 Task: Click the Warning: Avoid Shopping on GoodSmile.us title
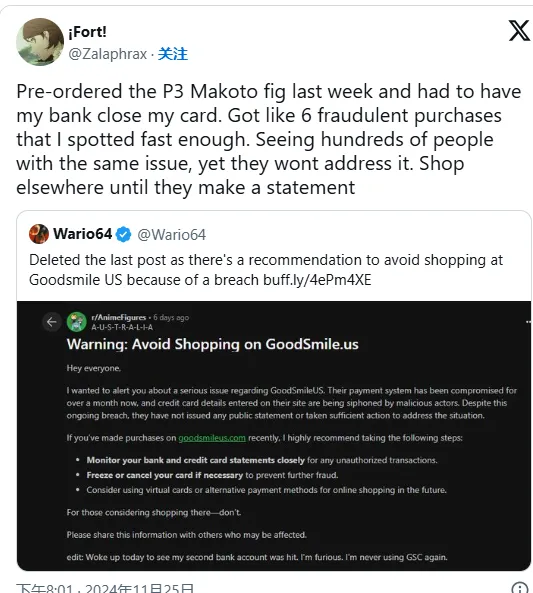tap(213, 345)
